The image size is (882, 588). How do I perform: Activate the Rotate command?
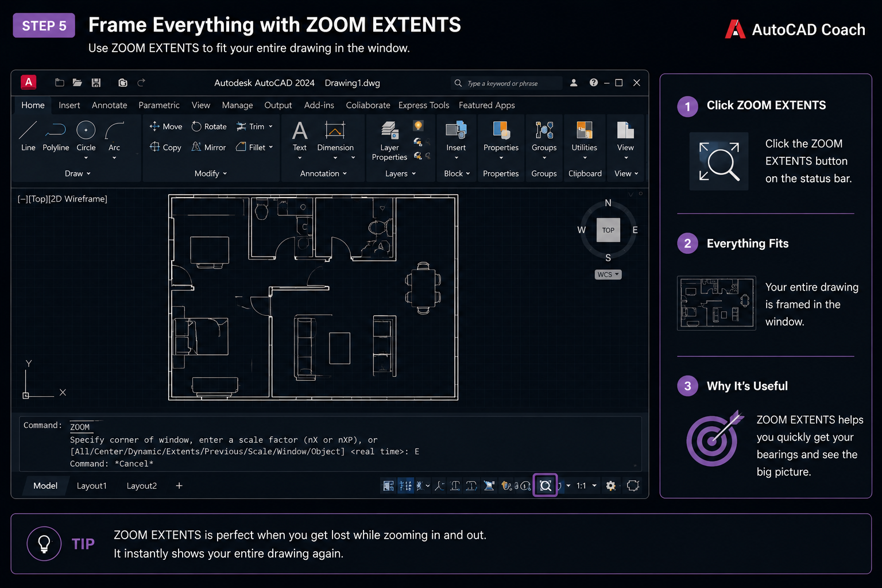[x=209, y=126]
